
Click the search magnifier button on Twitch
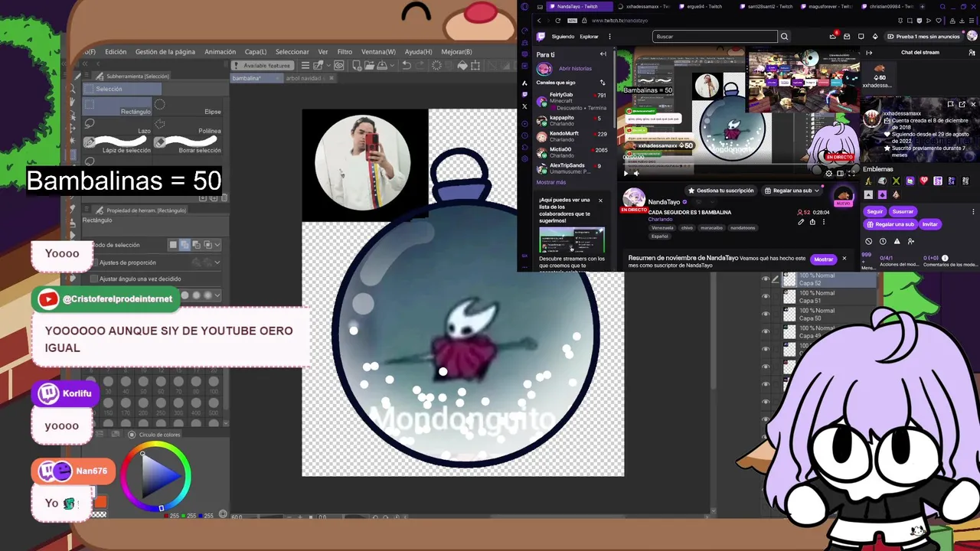[784, 36]
